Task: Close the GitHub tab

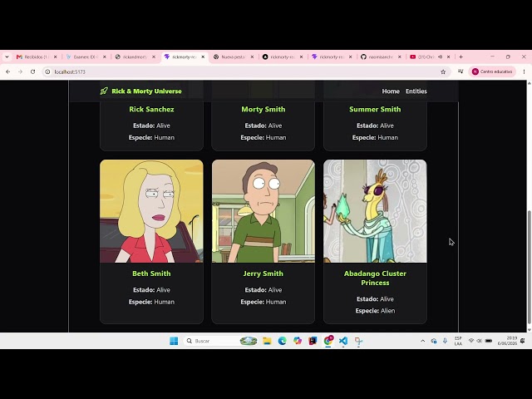Action: [x=399, y=57]
